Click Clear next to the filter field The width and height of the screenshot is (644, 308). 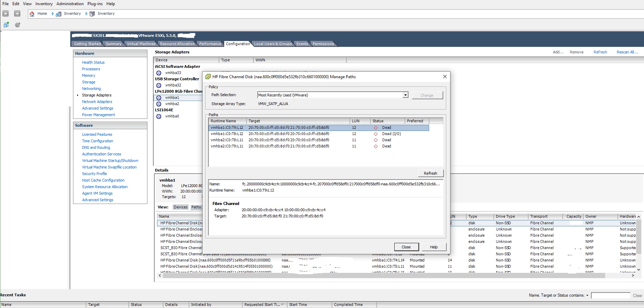point(637,295)
